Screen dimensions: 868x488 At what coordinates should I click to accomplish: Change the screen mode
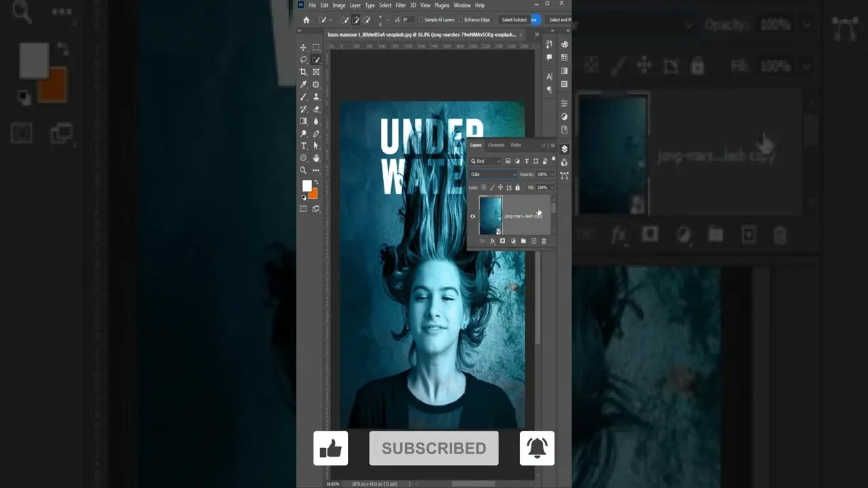pos(316,209)
